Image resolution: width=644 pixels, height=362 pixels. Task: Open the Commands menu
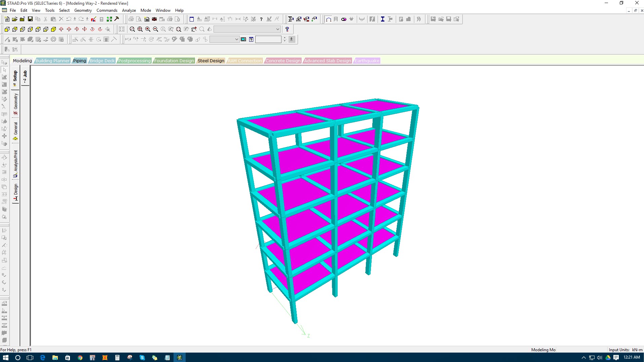click(107, 10)
